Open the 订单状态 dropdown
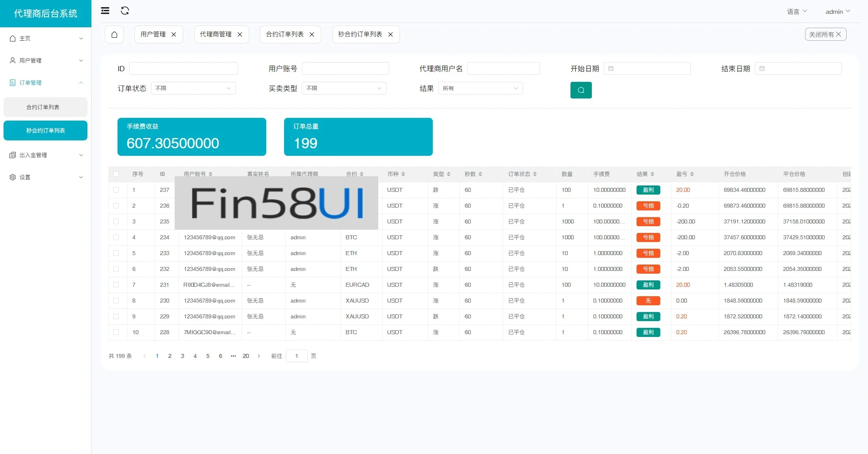 coord(193,88)
